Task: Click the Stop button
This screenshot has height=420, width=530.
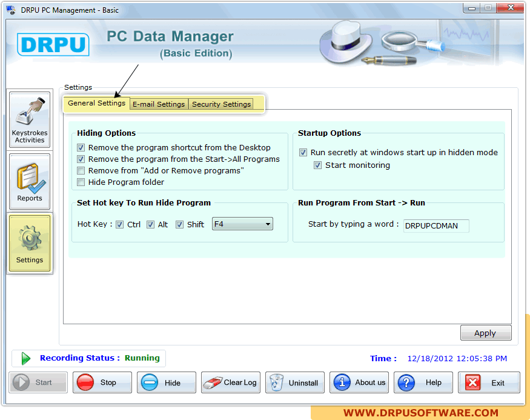Action: pos(102,382)
